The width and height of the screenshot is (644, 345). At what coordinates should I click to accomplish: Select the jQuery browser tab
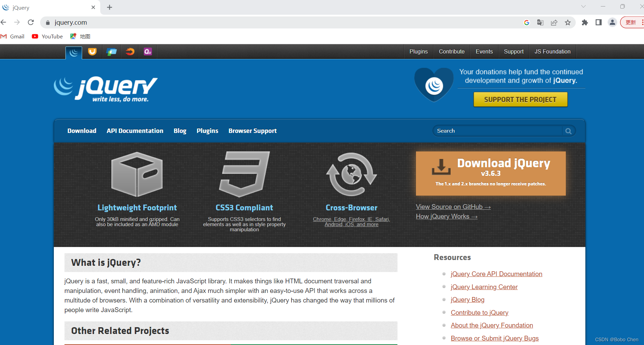(50, 8)
